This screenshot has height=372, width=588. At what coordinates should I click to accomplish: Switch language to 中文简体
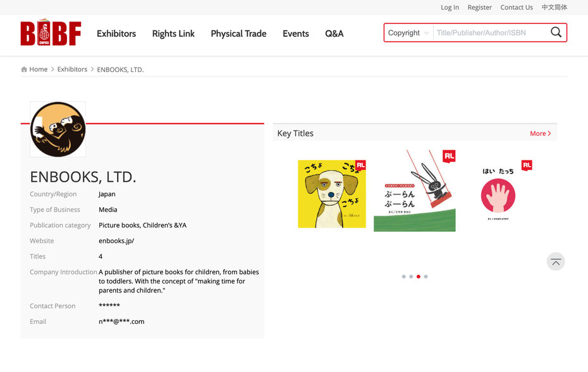coord(554,8)
